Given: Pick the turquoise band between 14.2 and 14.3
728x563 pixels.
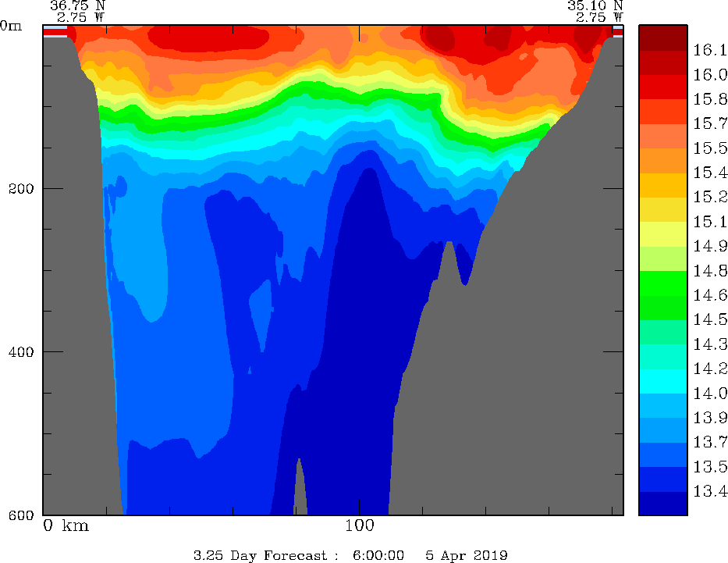Looking at the screenshot, I should tap(663, 357).
